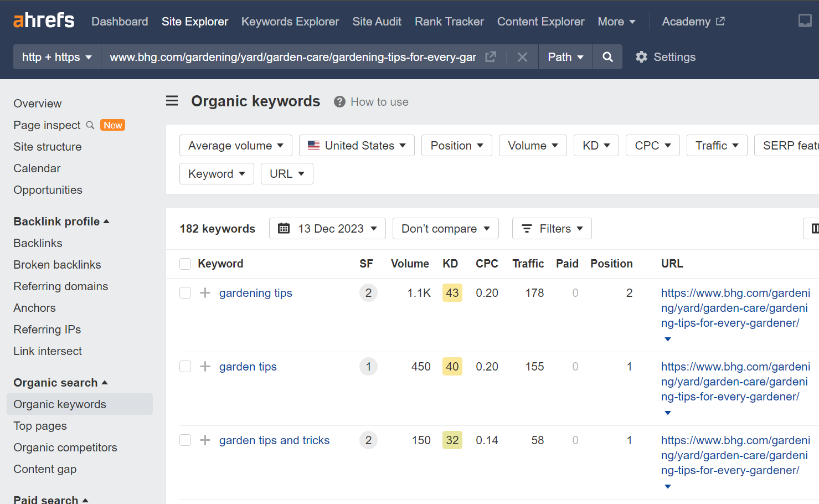Image resolution: width=819 pixels, height=504 pixels.
Task: Expand URL arrow under garden tips row
Action: click(668, 413)
